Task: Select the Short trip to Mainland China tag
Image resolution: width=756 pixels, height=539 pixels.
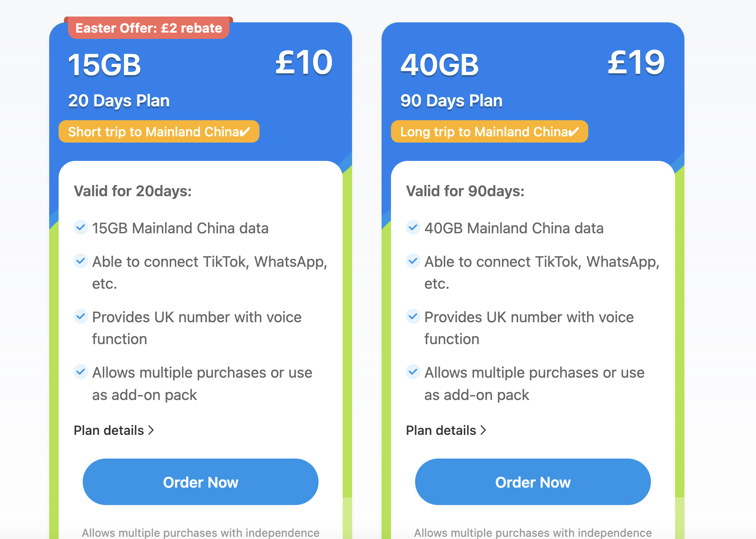Action: coord(159,132)
